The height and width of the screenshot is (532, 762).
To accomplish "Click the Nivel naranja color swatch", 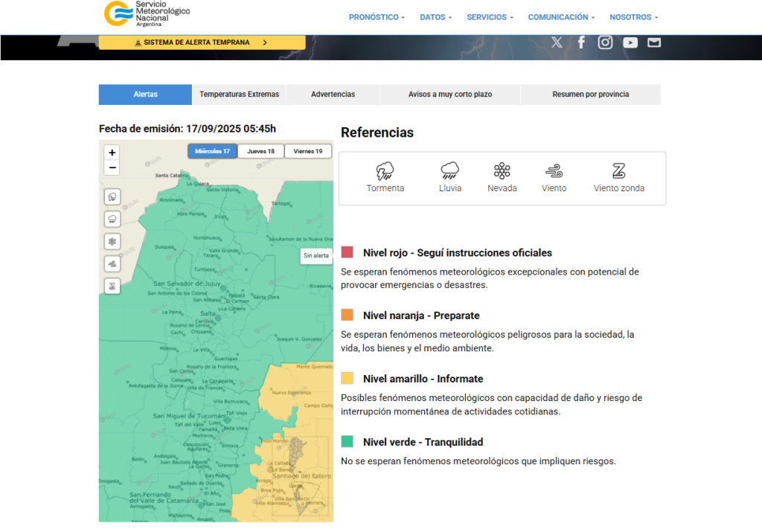I will [x=348, y=315].
